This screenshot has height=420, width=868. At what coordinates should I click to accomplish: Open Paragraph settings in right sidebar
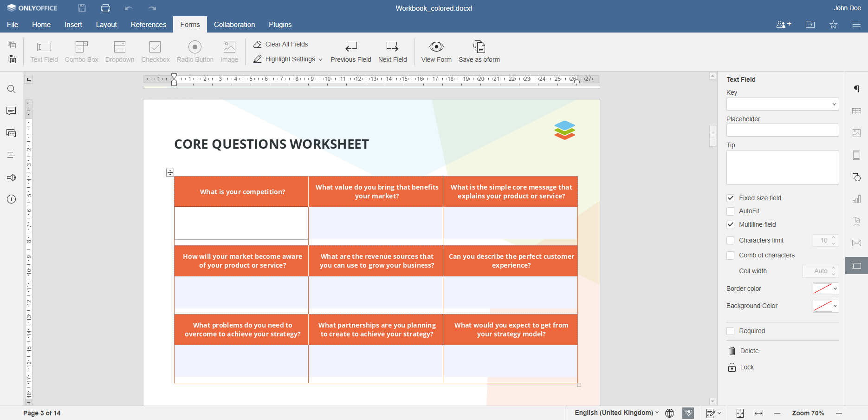pyautogui.click(x=857, y=89)
